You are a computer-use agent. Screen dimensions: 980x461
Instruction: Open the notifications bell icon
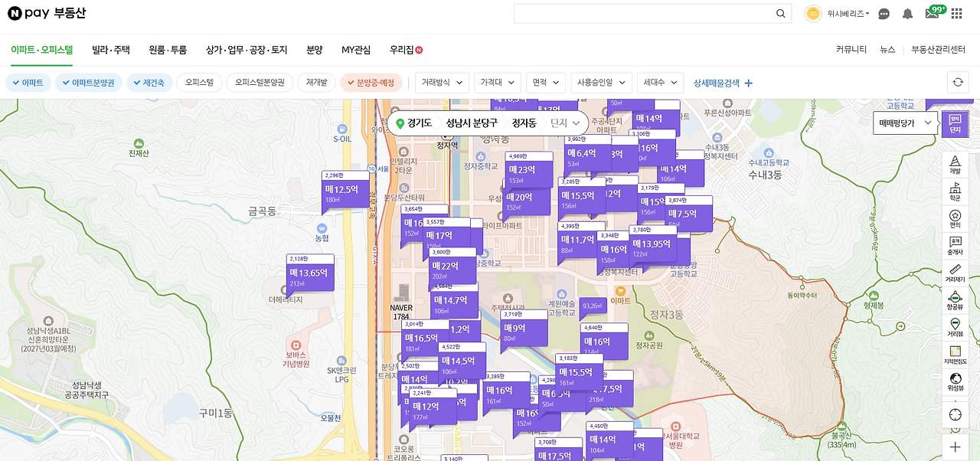[907, 14]
